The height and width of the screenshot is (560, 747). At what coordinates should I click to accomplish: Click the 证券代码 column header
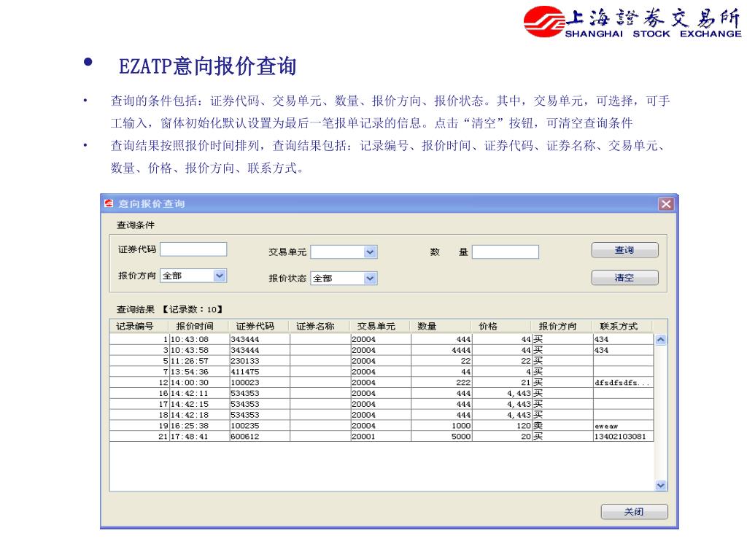tap(259, 326)
